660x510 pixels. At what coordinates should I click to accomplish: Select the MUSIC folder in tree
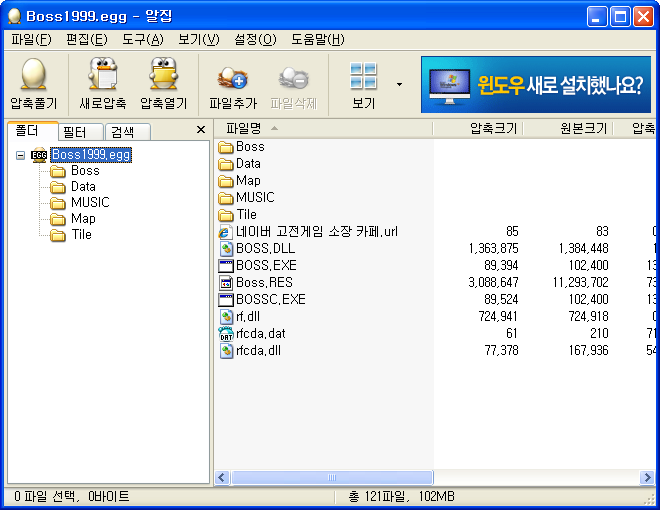pyautogui.click(x=89, y=203)
